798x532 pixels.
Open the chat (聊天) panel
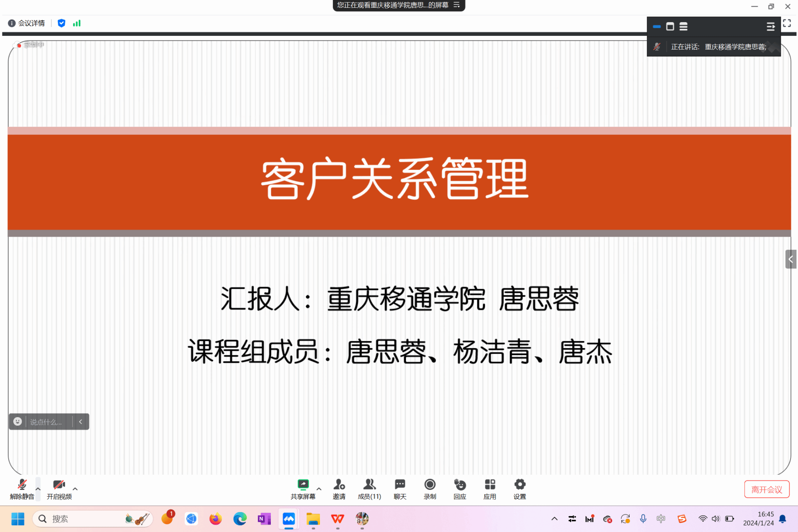coord(400,489)
